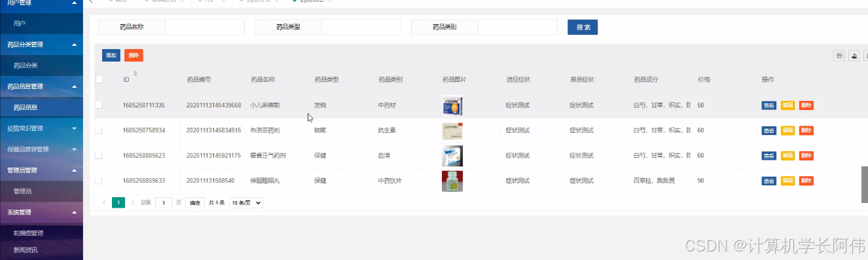868x260 pixels.
Task: Click 编辑 for row 1605250711335
Action: pyautogui.click(x=787, y=105)
